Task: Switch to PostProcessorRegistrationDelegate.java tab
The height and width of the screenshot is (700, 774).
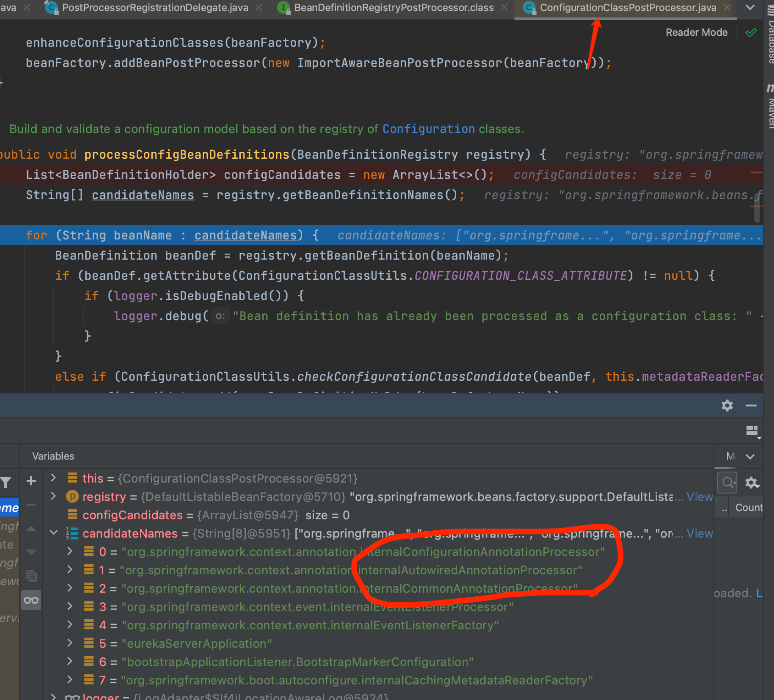Action: (155, 8)
